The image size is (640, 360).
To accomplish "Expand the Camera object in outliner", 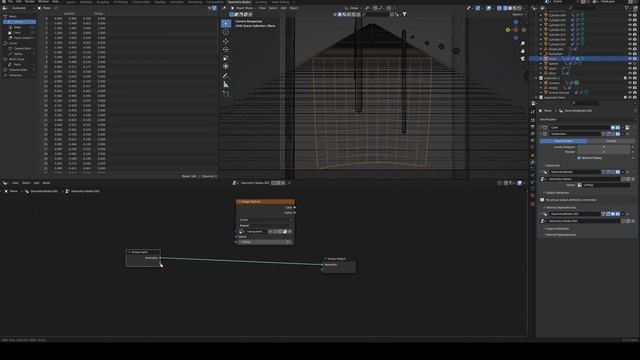I will point(541,83).
